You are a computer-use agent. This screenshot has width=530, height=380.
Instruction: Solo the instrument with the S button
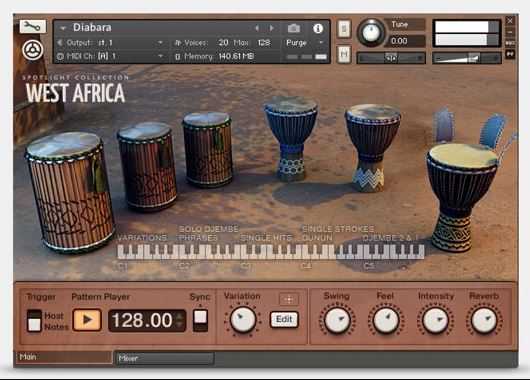[x=344, y=29]
